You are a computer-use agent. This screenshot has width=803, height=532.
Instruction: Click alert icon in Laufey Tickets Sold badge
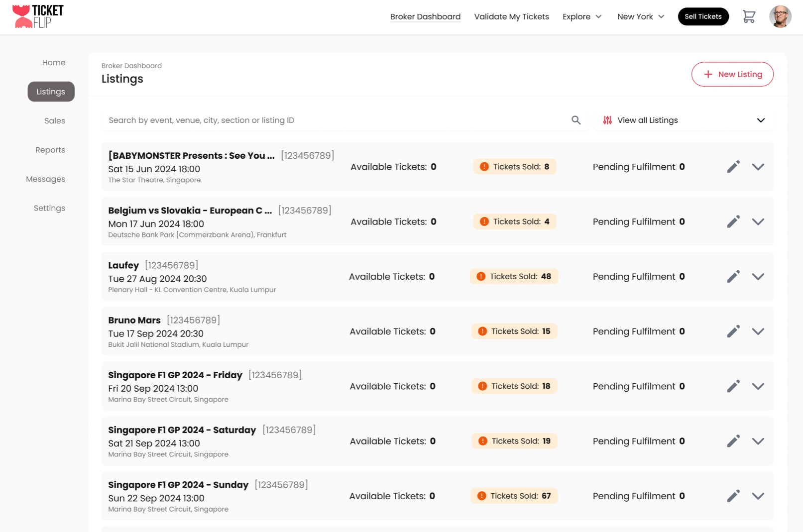(481, 276)
